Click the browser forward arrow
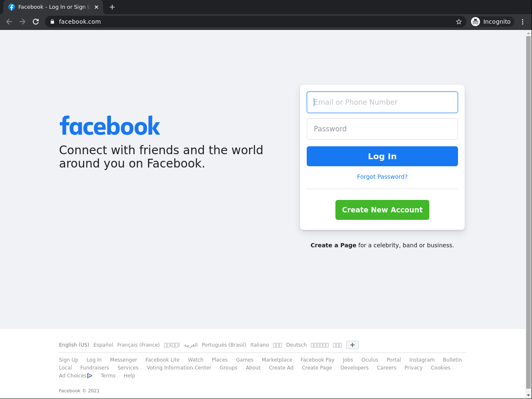The height and width of the screenshot is (399, 532). click(x=22, y=22)
